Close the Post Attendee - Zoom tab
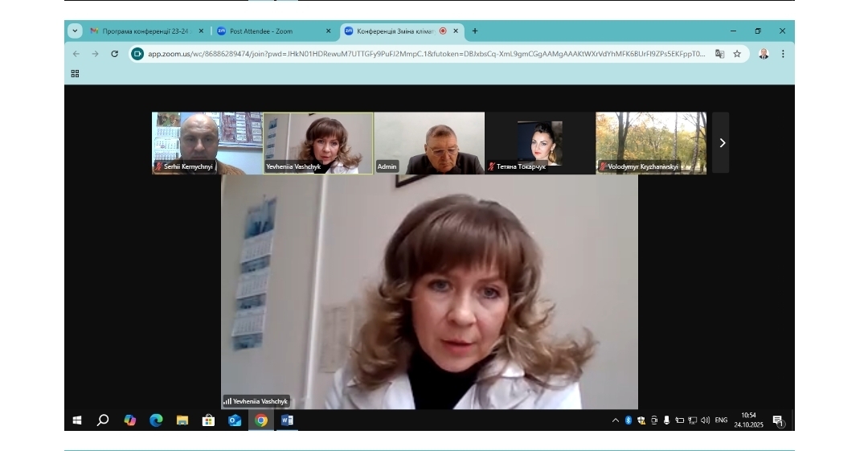Viewport: 868px width, 451px height. [x=328, y=31]
